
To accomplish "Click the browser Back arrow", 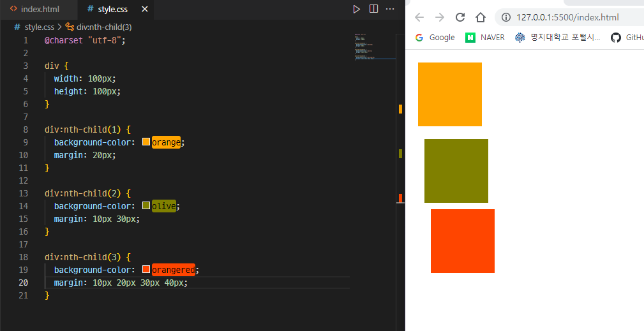I will pyautogui.click(x=419, y=17).
